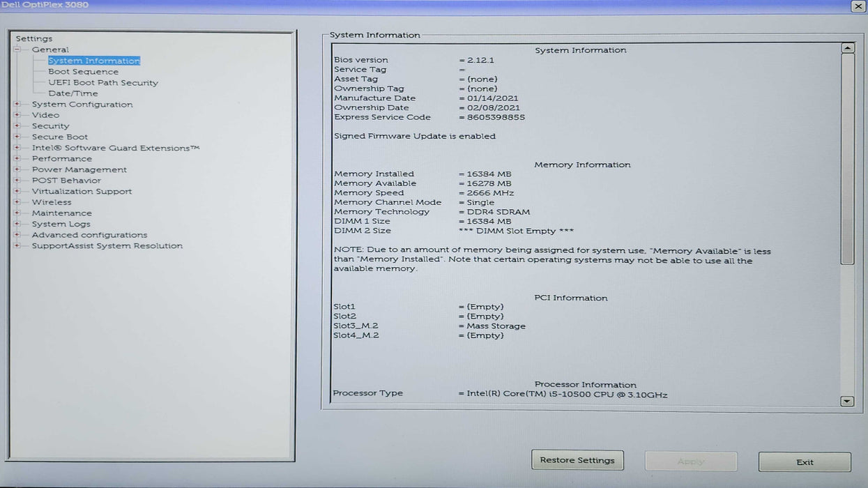Expand the System Configuration node

(17, 105)
